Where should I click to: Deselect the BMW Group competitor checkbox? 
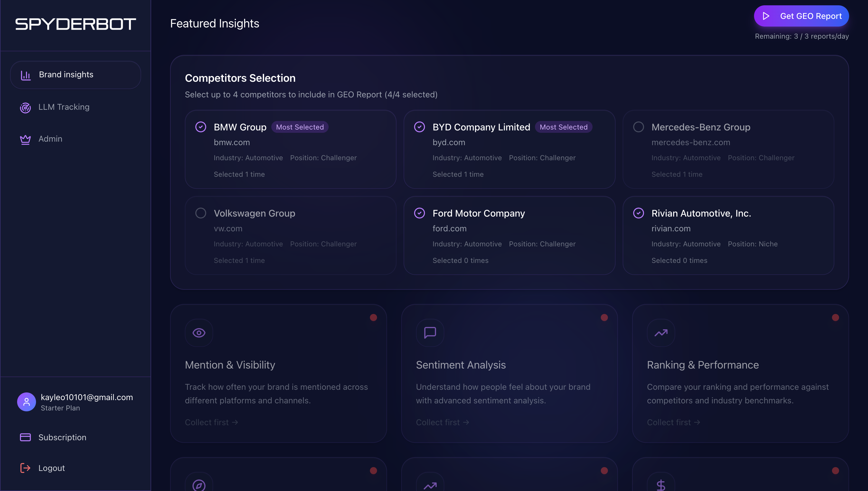click(201, 127)
